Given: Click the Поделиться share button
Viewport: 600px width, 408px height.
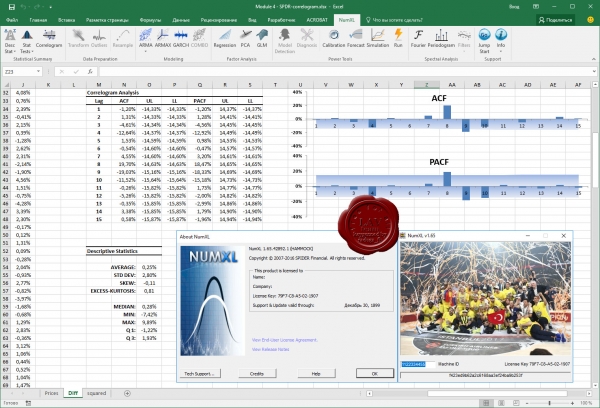Looking at the screenshot, I should [x=555, y=20].
